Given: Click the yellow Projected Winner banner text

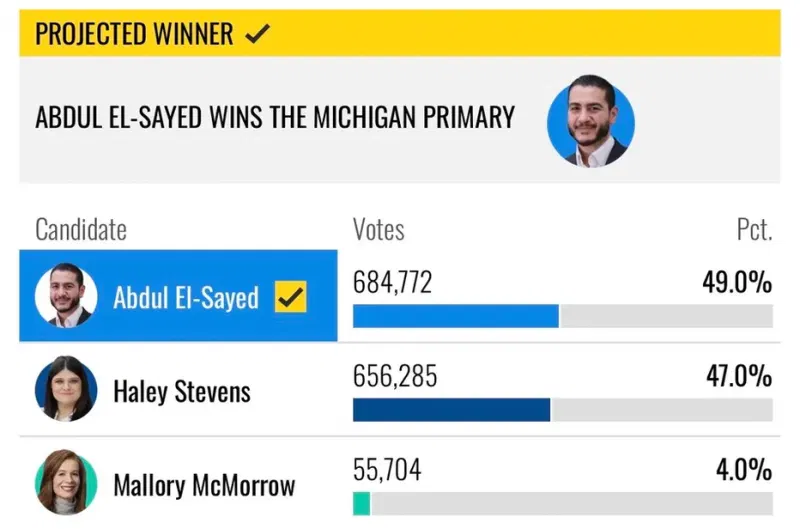Looking at the screenshot, I should tap(134, 34).
